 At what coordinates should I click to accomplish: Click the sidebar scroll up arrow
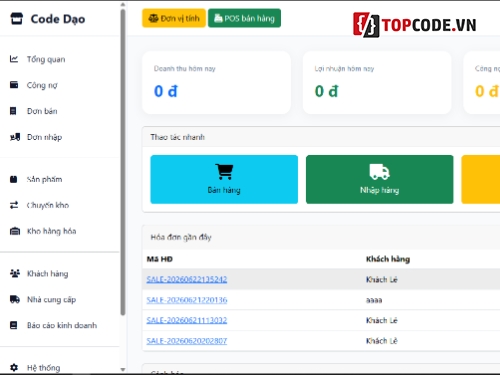[123, 5]
